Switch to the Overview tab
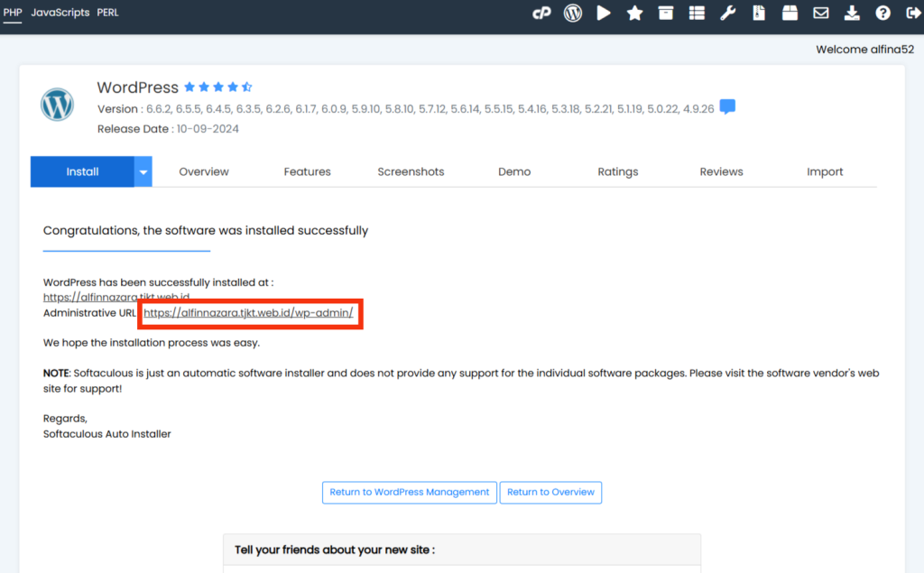Screen dimensions: 924x573 204,171
